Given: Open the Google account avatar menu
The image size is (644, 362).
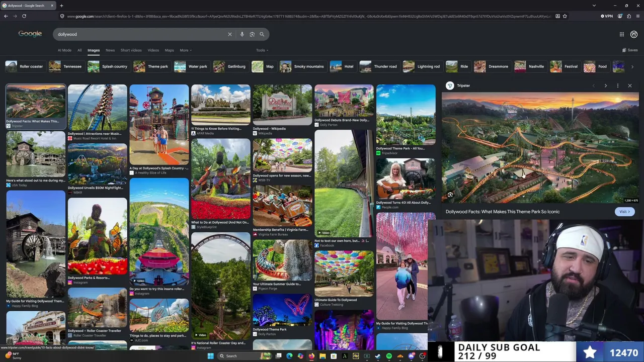Looking at the screenshot, I should pyautogui.click(x=634, y=34).
